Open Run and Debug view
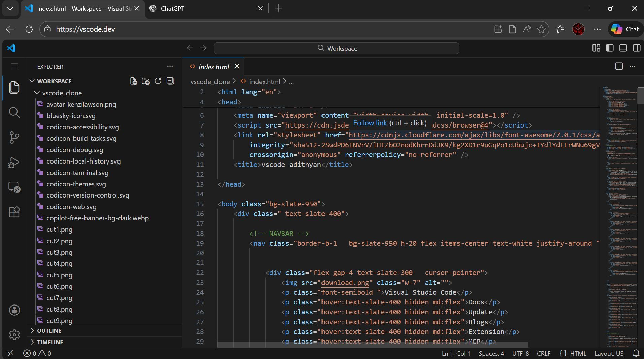Screen dimensions: 644x359 pos(14,163)
